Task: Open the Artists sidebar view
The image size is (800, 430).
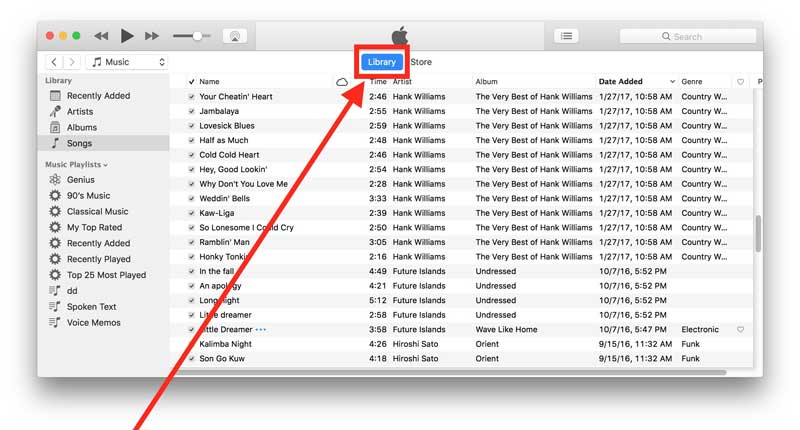Action: point(80,112)
